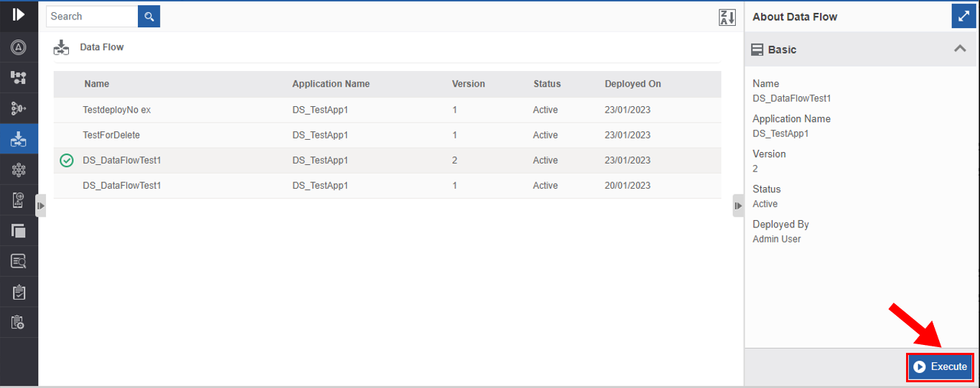The height and width of the screenshot is (388, 980).
Task: Click Version value 2 in details panel
Action: (755, 169)
